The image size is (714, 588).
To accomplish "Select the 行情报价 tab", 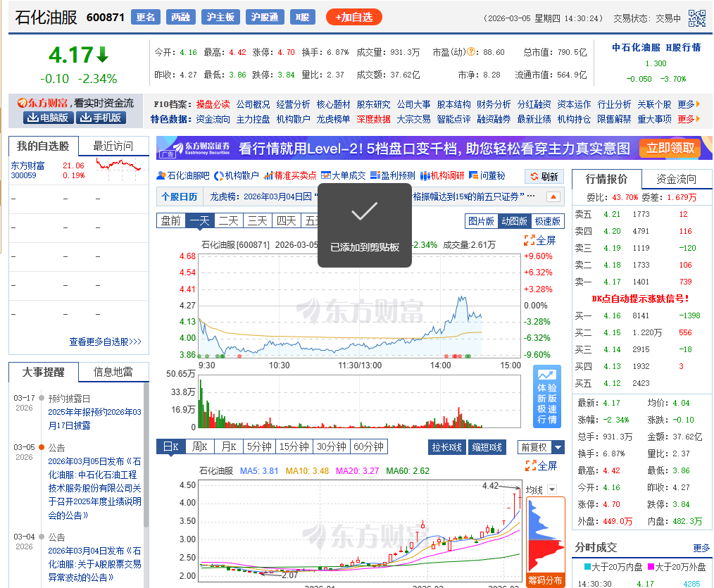I will tap(606, 179).
